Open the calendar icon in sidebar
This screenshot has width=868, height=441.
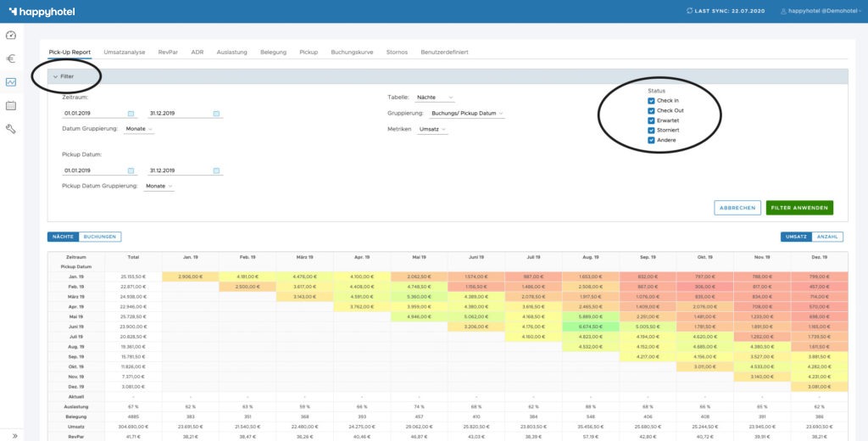(10, 105)
